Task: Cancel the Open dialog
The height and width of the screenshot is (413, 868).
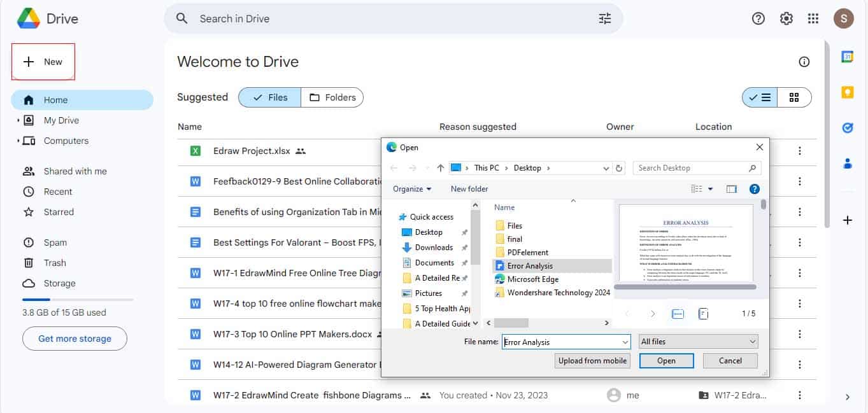Action: click(x=730, y=361)
